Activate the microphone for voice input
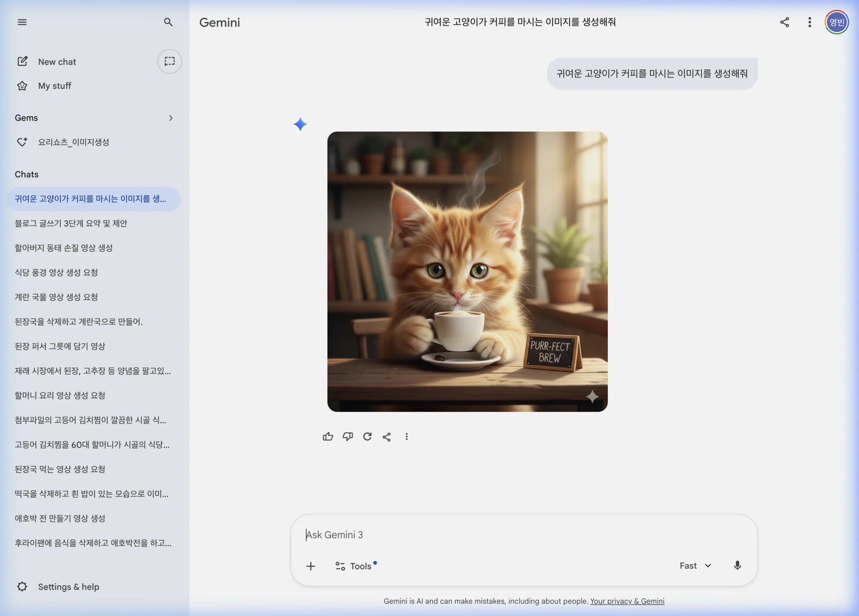 coord(737,566)
